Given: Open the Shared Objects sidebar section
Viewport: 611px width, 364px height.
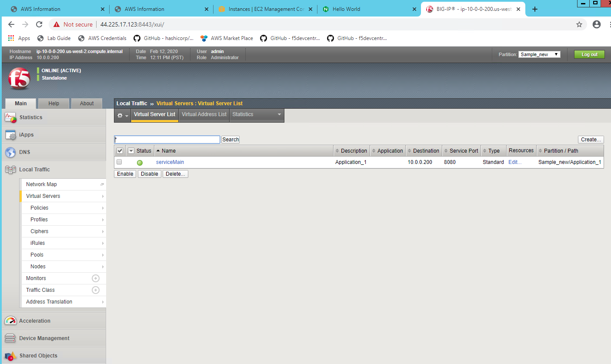Looking at the screenshot, I should pyautogui.click(x=53, y=356).
